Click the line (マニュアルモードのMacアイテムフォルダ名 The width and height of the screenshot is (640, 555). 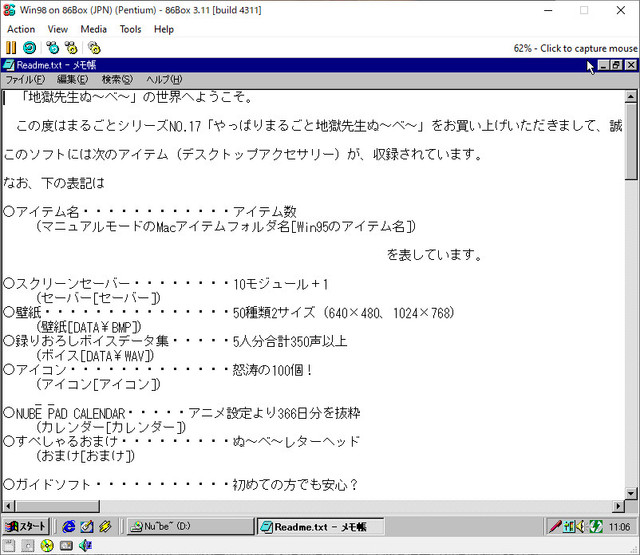tap(225, 226)
